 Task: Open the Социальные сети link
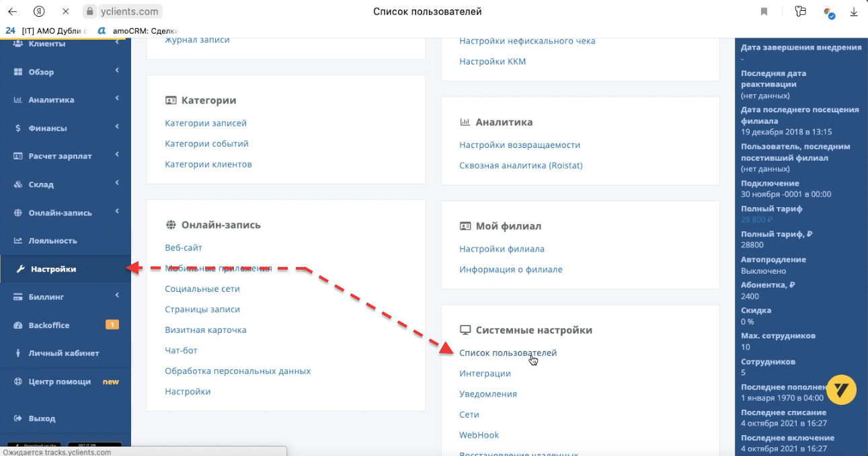[202, 289]
